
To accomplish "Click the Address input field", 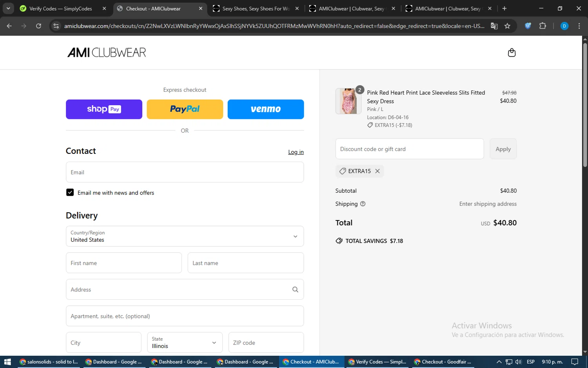I will coord(185,290).
